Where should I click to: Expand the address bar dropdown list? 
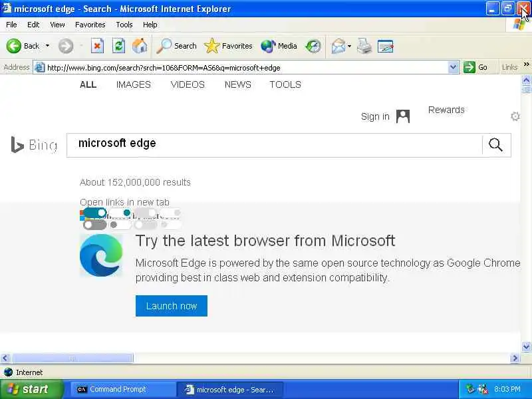tap(453, 67)
